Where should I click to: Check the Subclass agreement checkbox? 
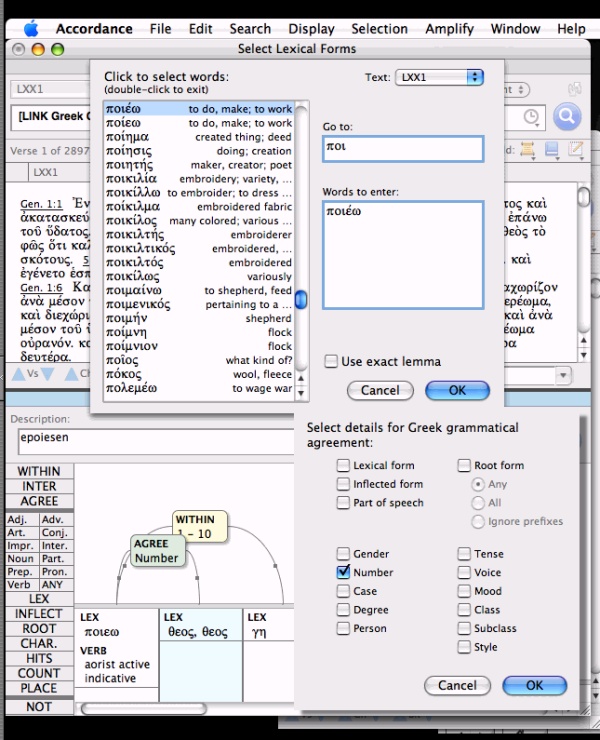point(464,628)
